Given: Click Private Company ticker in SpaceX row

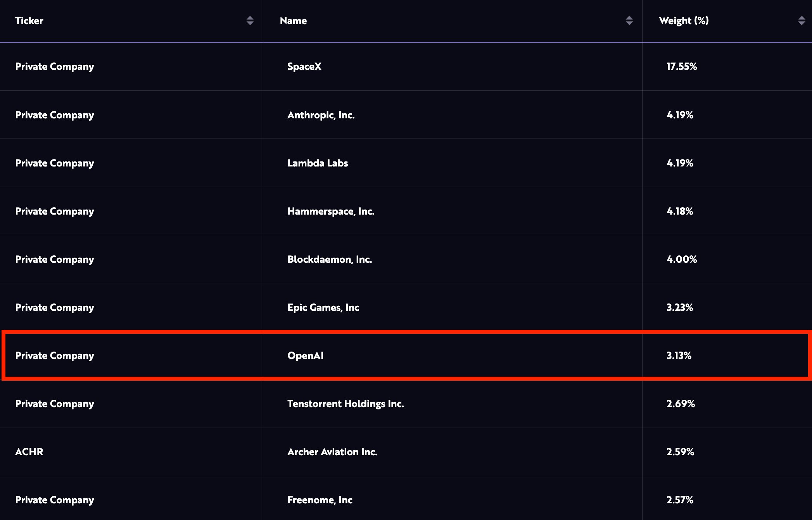Looking at the screenshot, I should tap(55, 67).
